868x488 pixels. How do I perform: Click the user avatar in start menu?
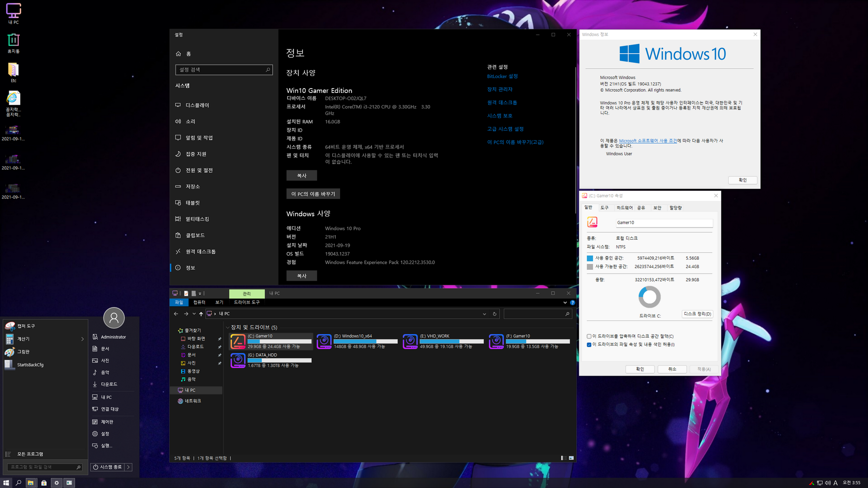coord(114,318)
